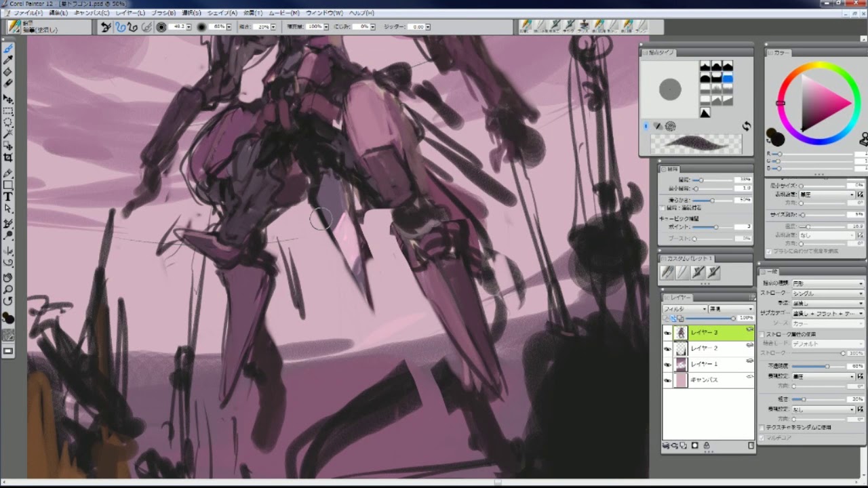Select キャンバス row in Layers

coord(708,380)
